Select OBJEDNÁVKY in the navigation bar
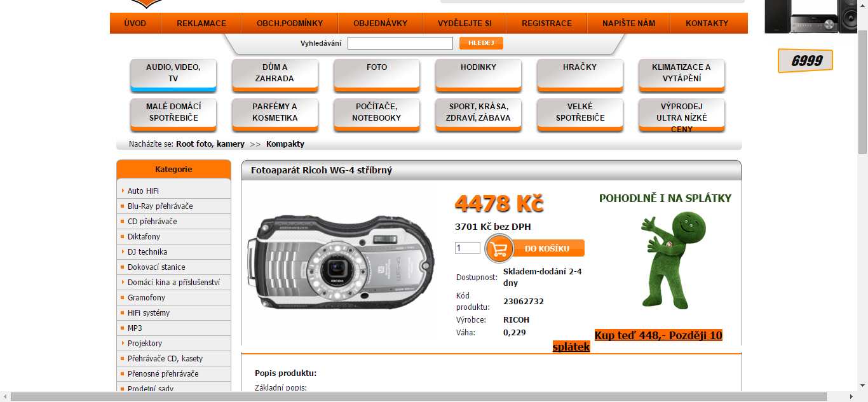This screenshot has height=402, width=868. 381,23
